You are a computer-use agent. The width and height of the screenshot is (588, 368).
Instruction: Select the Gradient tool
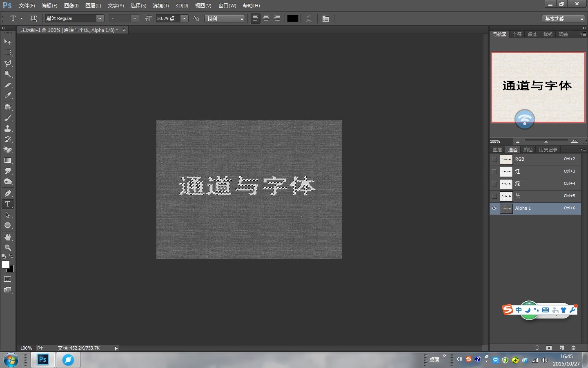pyautogui.click(x=8, y=160)
